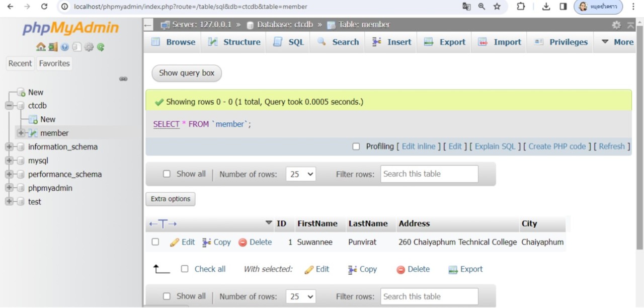The height and width of the screenshot is (308, 644).
Task: Open page settings gear in top bar
Action: [x=616, y=25]
